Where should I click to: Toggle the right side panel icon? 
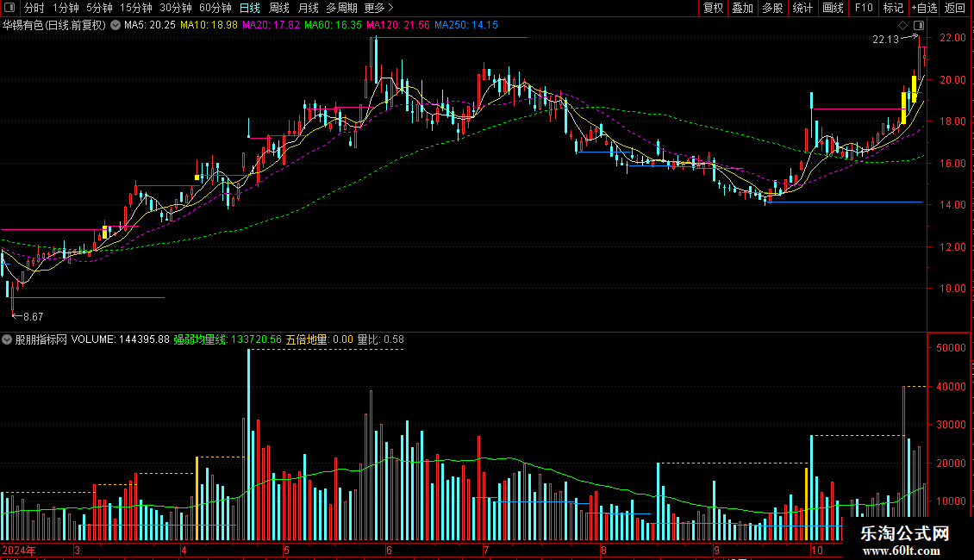[x=919, y=26]
